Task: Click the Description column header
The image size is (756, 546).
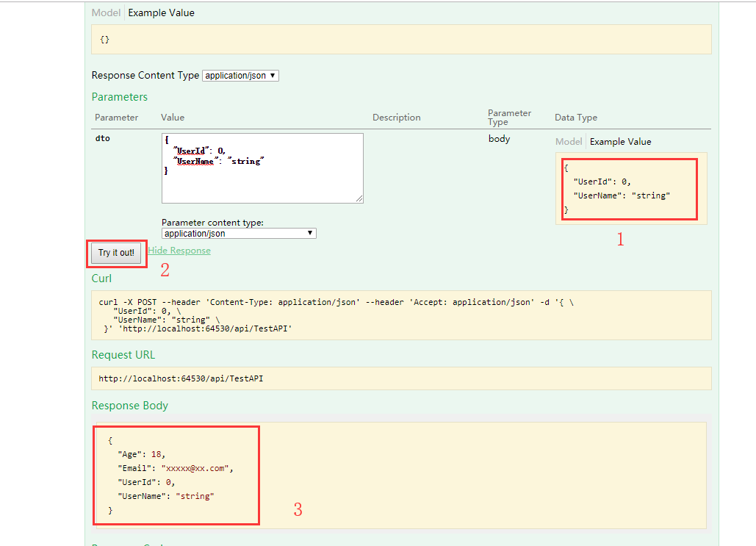Action: (396, 118)
